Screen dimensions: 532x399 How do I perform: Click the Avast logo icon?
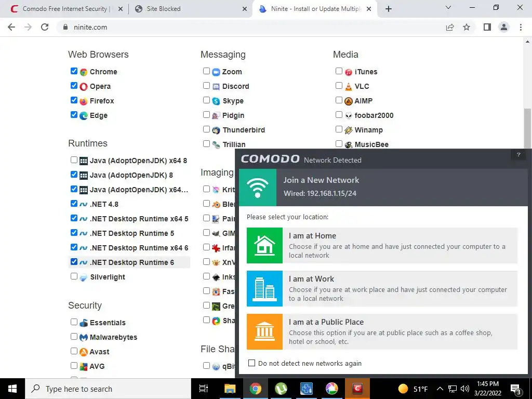84,352
